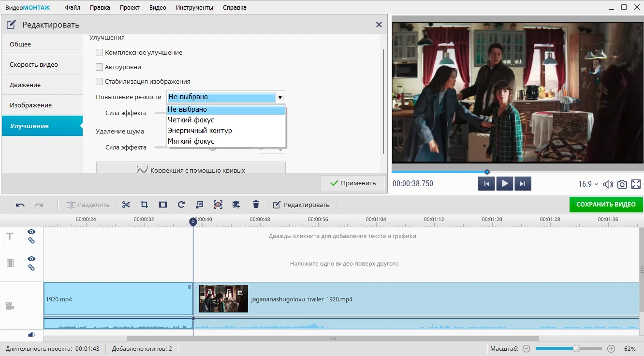Viewport: 644px width, 356px height.
Task: Delete clip using the trash icon
Action: (256, 205)
